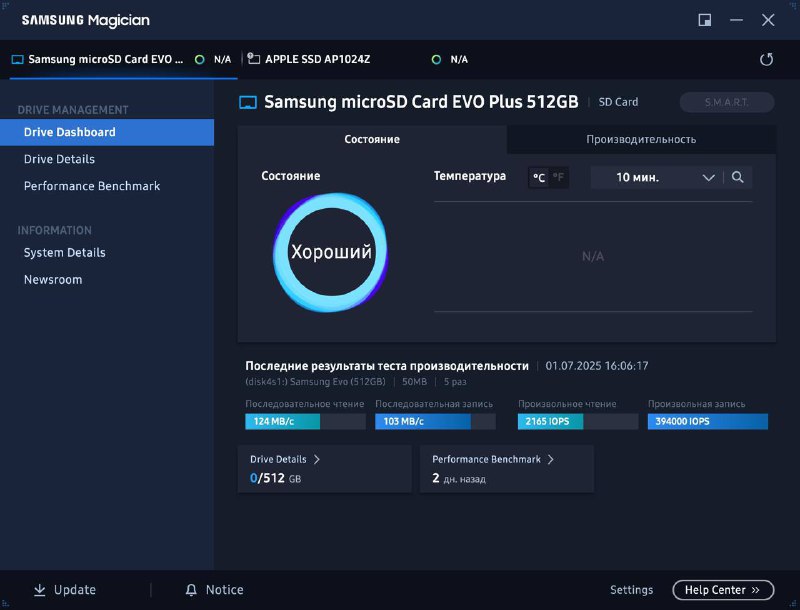Click the Произвольная запись label
This screenshot has height=610, width=800.
point(696,404)
